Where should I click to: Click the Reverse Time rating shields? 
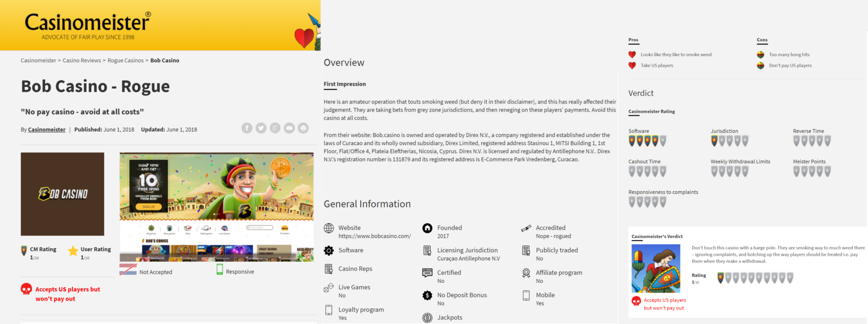coord(812,141)
